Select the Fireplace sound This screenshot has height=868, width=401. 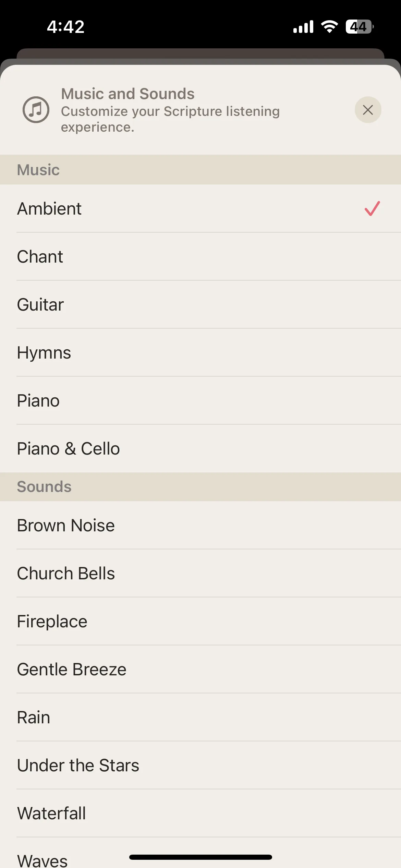pos(200,621)
